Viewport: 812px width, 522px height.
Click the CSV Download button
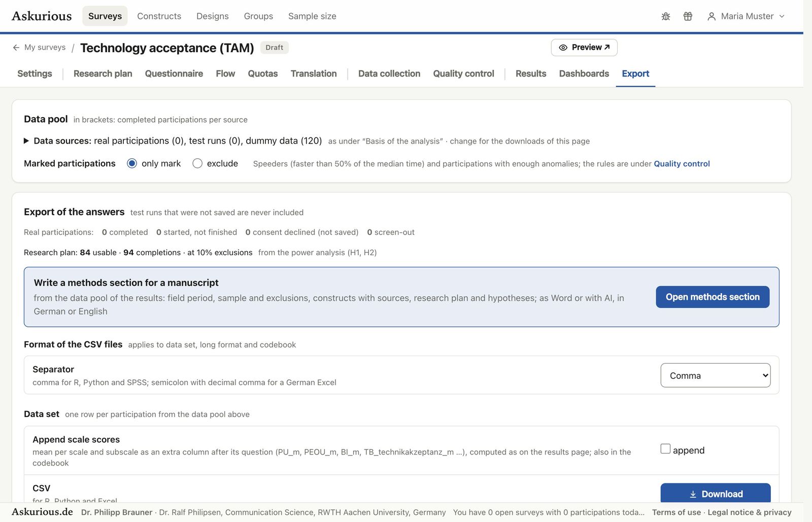(x=716, y=494)
